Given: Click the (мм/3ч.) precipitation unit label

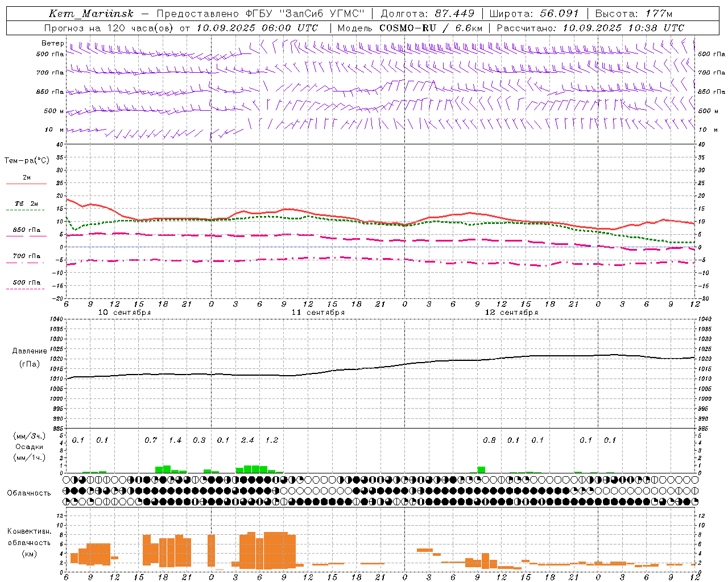Looking at the screenshot, I should coord(30,436).
